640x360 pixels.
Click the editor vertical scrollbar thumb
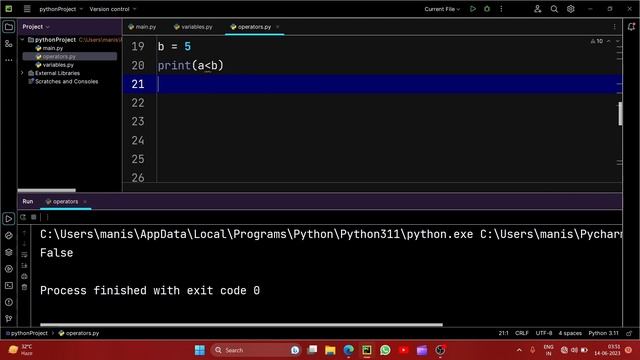pos(620,113)
